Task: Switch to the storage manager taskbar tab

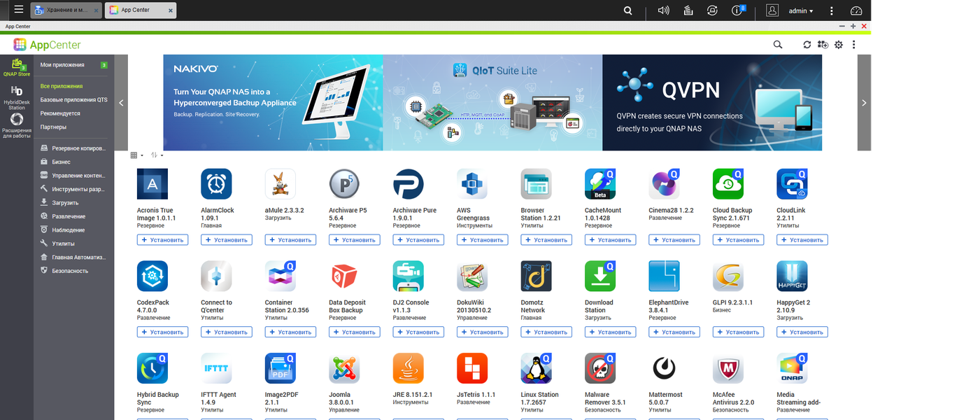Action: [66, 10]
